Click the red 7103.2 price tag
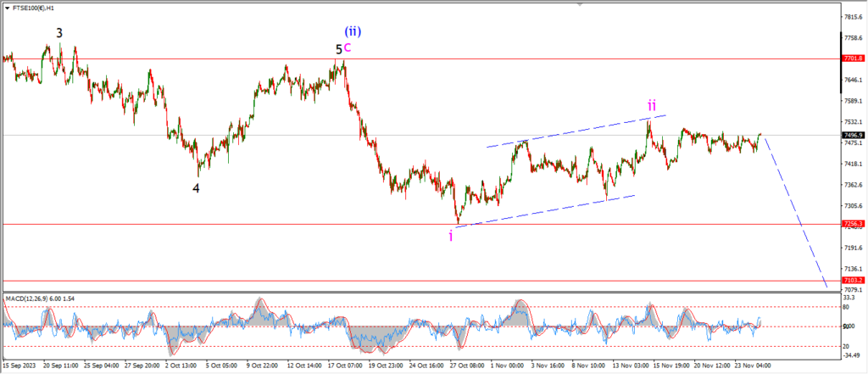868x374 pixels. click(852, 280)
